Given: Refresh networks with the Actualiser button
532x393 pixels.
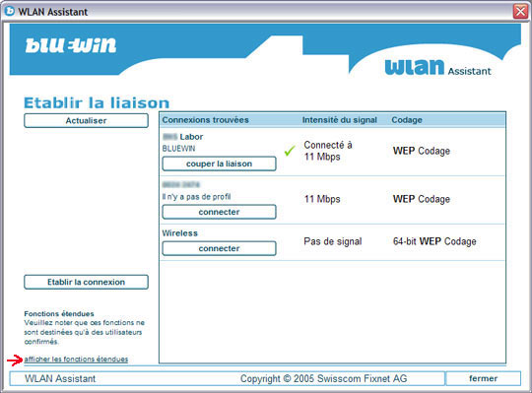Looking at the screenshot, I should [86, 121].
